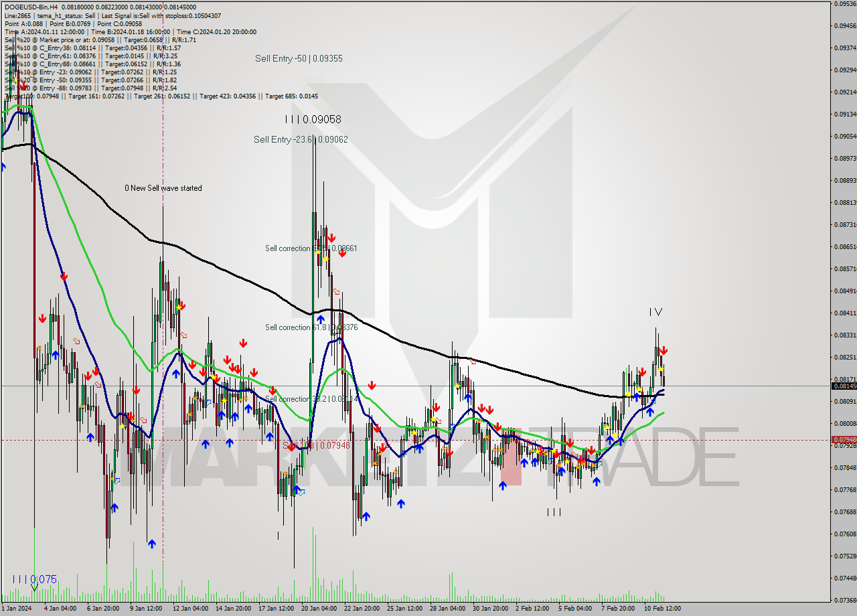Click the 'Sell Entry -23.6 | 0.09062' label
This screenshot has height=616, width=857.
[301, 139]
